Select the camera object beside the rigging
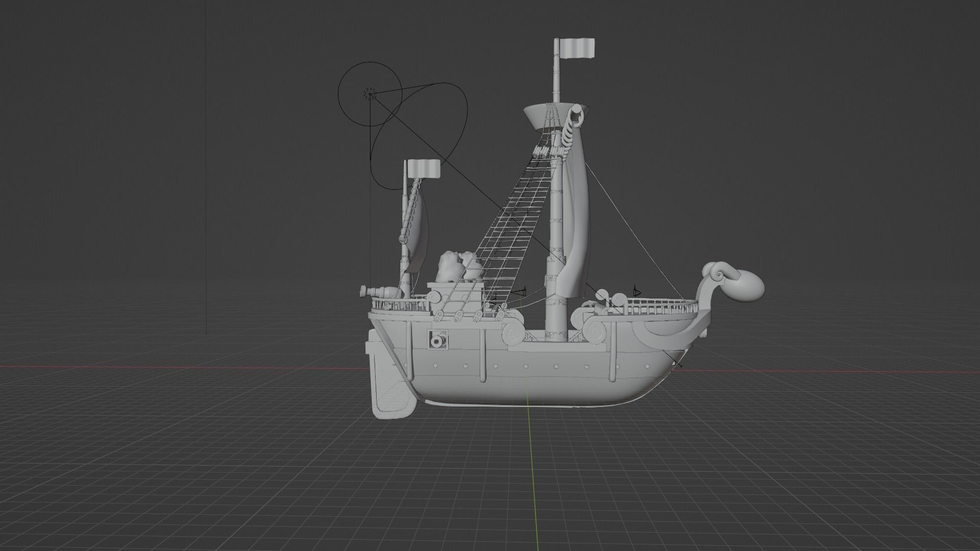Viewport: 980px width, 551px height. click(518, 292)
